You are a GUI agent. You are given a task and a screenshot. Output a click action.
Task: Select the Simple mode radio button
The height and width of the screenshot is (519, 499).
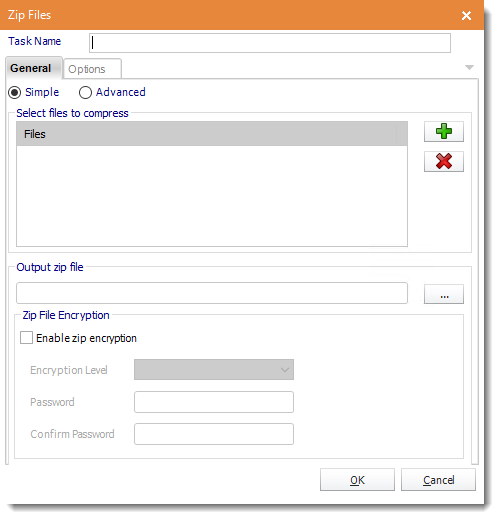pyautogui.click(x=15, y=92)
